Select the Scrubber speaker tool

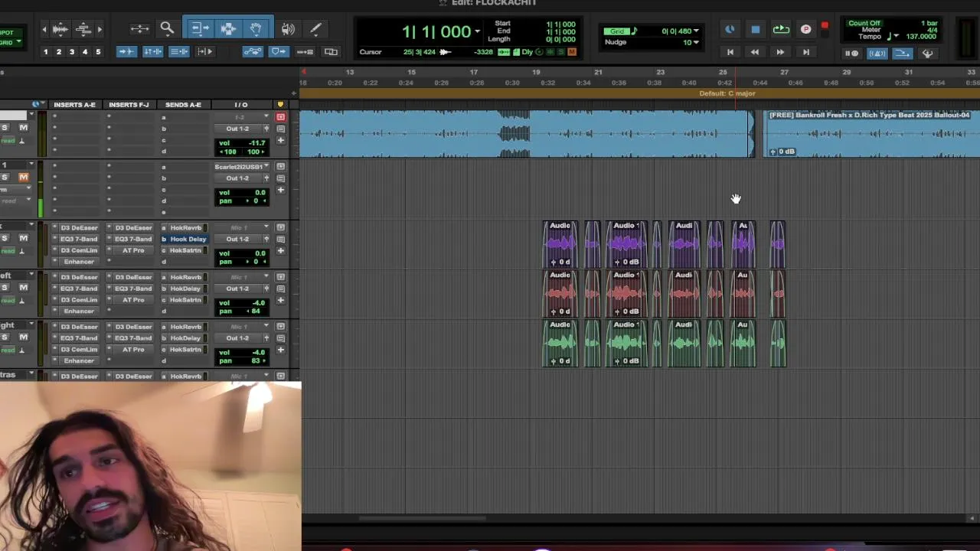(288, 29)
